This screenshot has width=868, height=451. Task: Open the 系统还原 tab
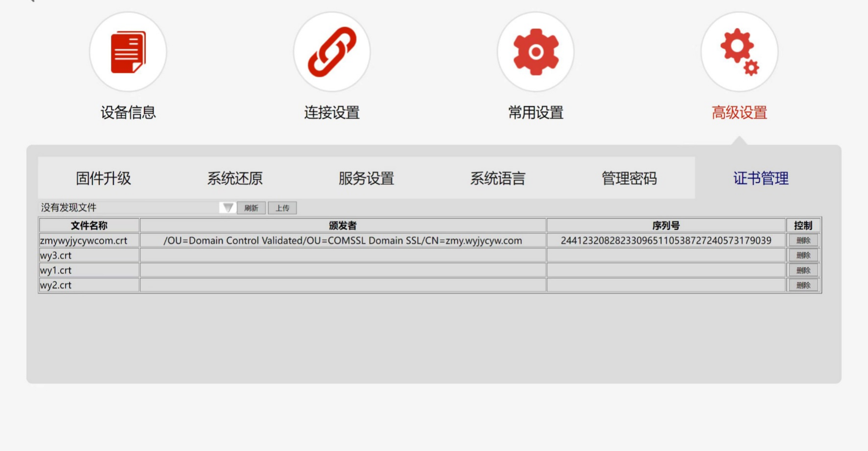(235, 178)
